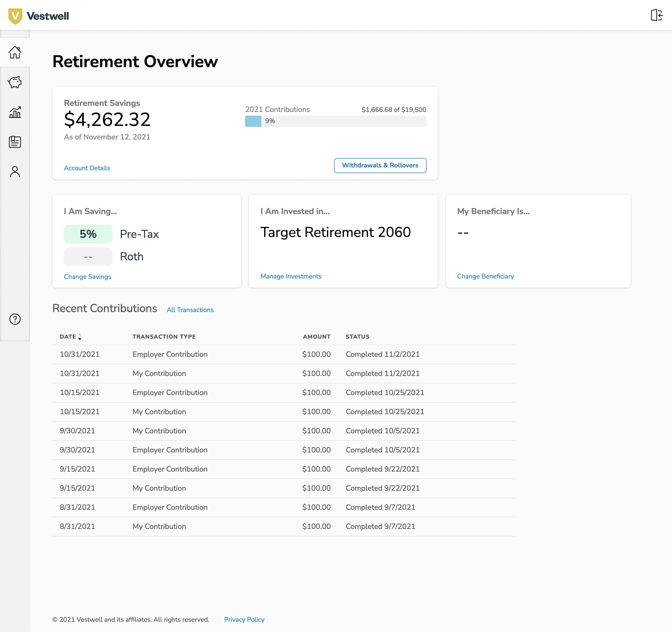
Task: Open the piggy bank savings icon
Action: [15, 82]
